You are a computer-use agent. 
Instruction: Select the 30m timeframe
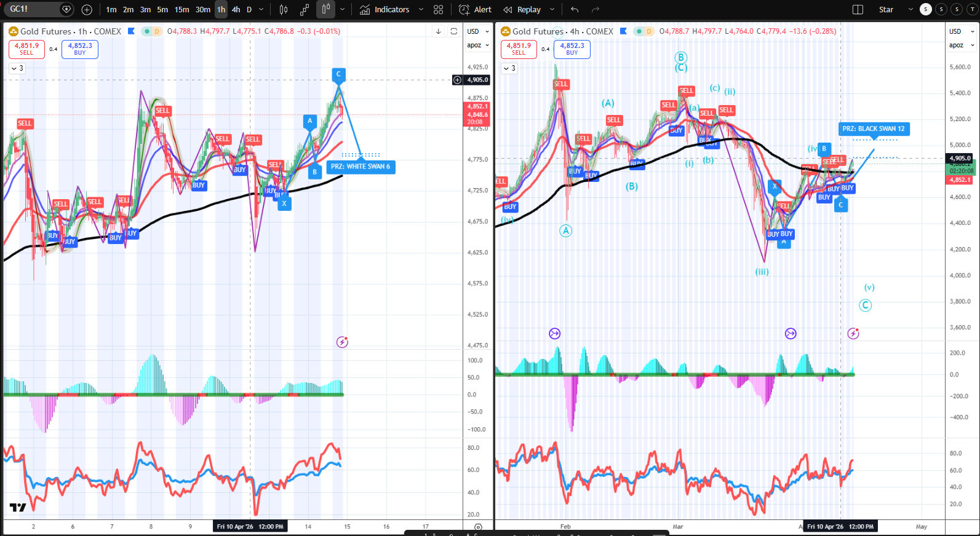[x=203, y=9]
